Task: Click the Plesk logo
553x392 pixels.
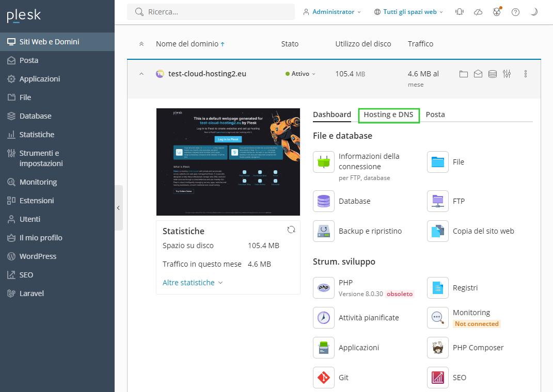Action: (x=24, y=15)
